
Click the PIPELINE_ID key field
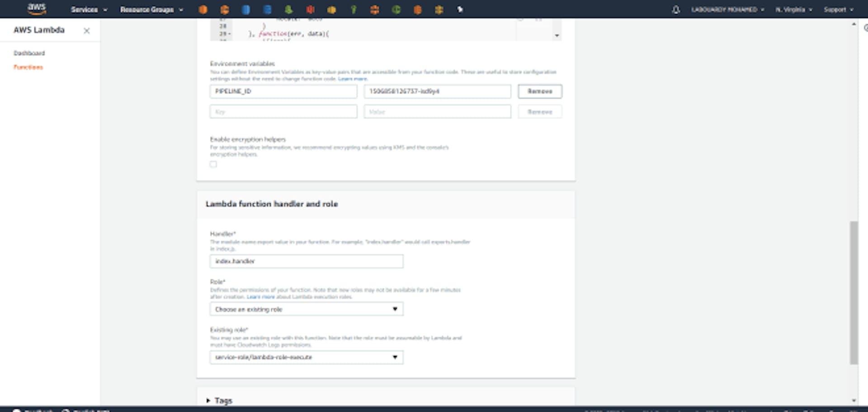(283, 91)
